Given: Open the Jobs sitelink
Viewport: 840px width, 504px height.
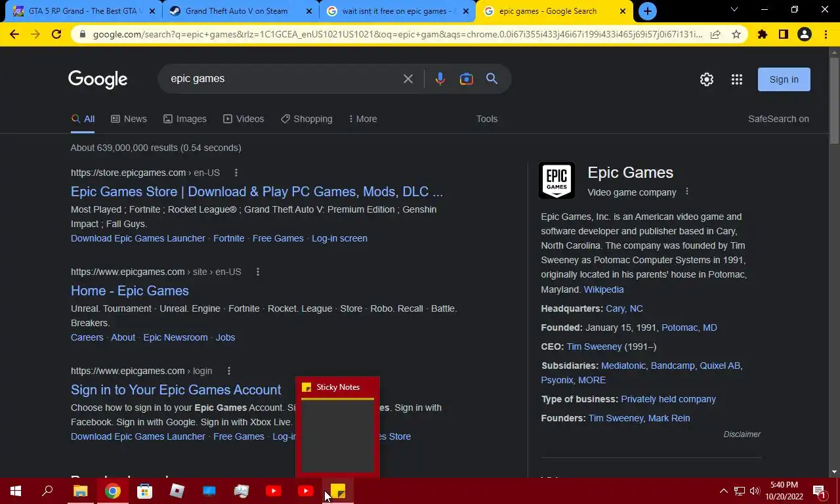Looking at the screenshot, I should pos(225,337).
